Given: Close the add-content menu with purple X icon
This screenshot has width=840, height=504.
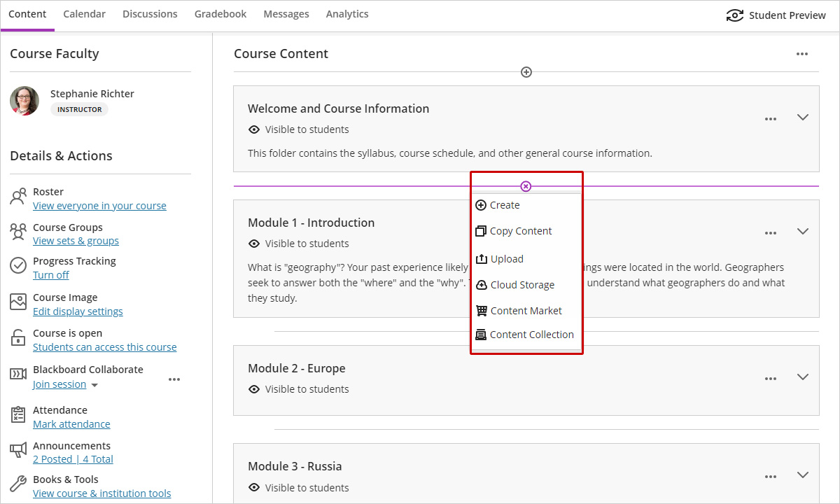Looking at the screenshot, I should click(x=526, y=186).
